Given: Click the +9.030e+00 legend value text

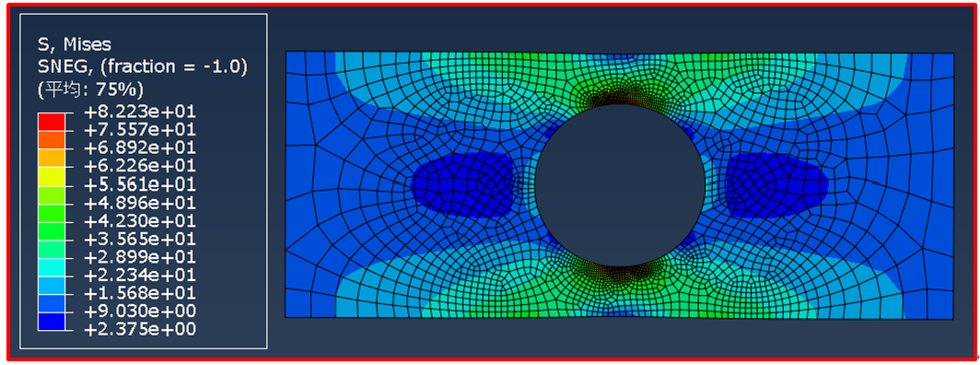Looking at the screenshot, I should coord(135,312).
